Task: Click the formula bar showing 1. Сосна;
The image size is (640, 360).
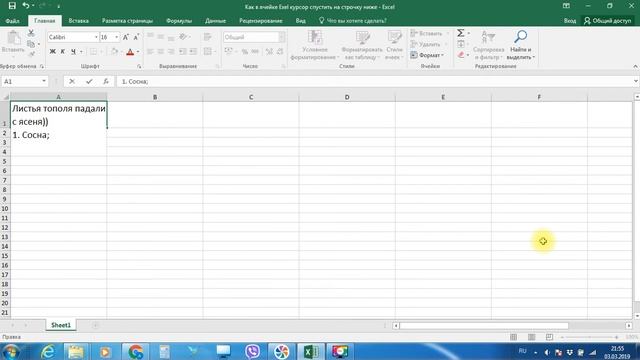Action: [374, 82]
